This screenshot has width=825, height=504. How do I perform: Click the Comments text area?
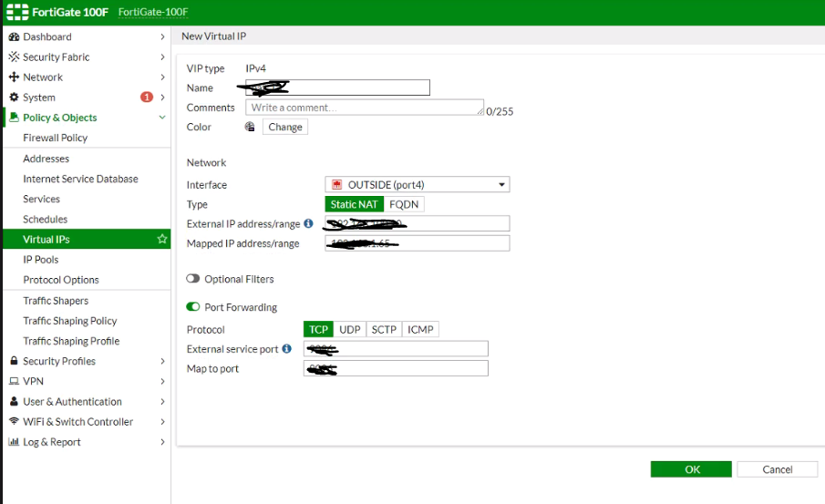click(365, 108)
